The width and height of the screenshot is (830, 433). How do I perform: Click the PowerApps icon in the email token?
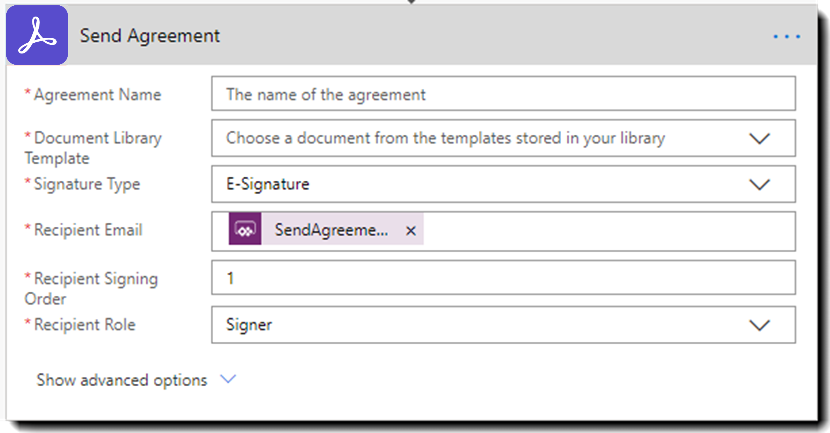(x=245, y=230)
